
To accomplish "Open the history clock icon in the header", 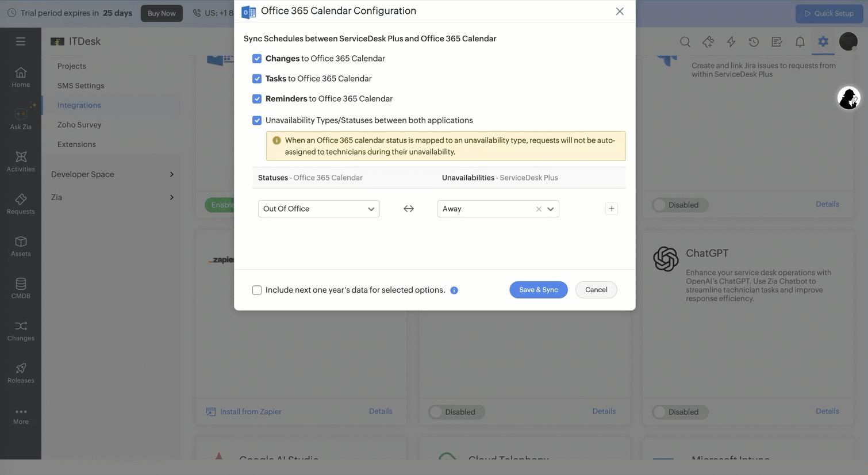I will click(754, 41).
